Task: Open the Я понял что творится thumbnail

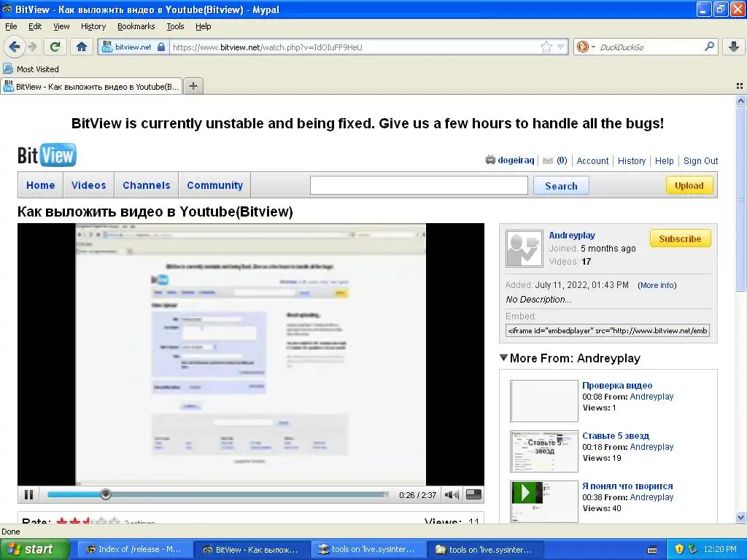Action: [x=544, y=502]
